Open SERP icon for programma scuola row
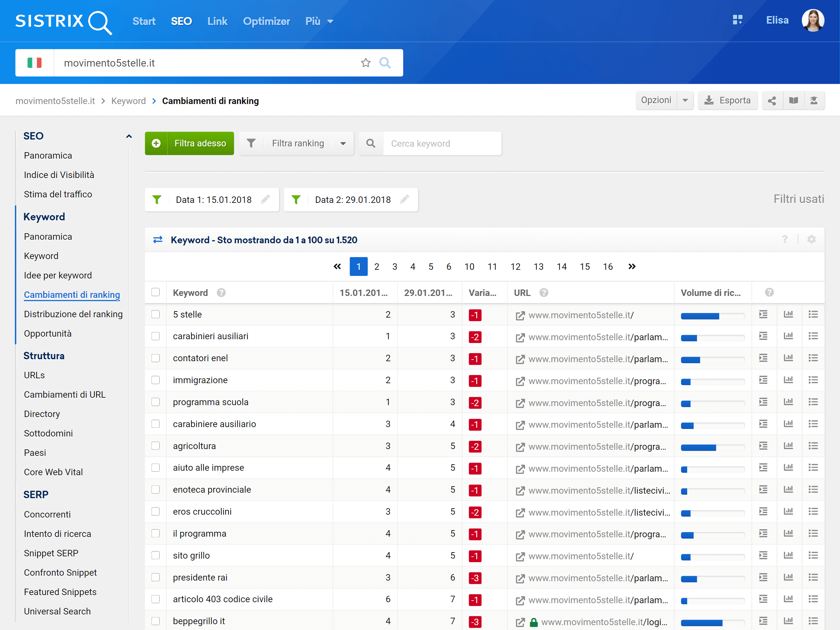Screen dimensions: 840x630 pos(763,402)
